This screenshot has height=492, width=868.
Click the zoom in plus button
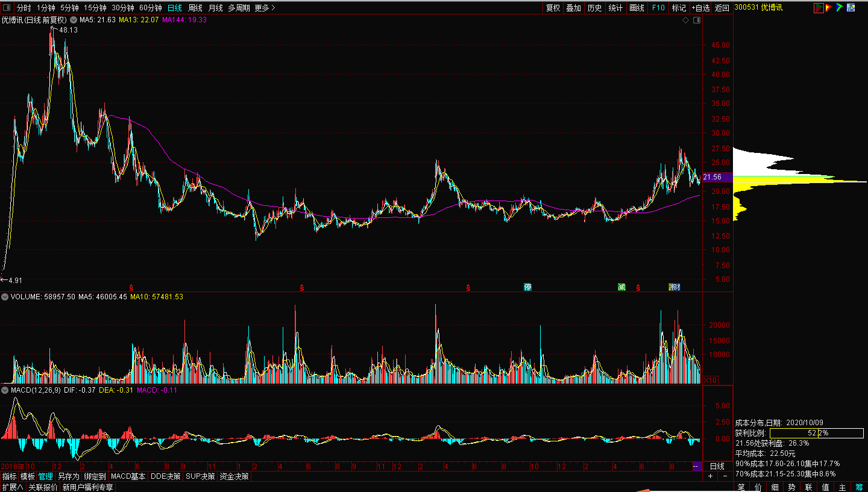tap(711, 476)
